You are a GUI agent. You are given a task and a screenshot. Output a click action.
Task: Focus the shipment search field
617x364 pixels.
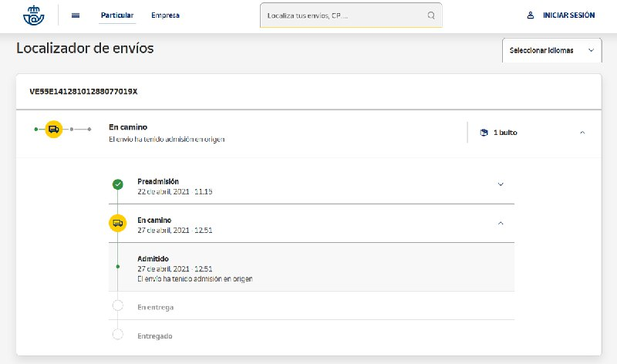pyautogui.click(x=351, y=15)
